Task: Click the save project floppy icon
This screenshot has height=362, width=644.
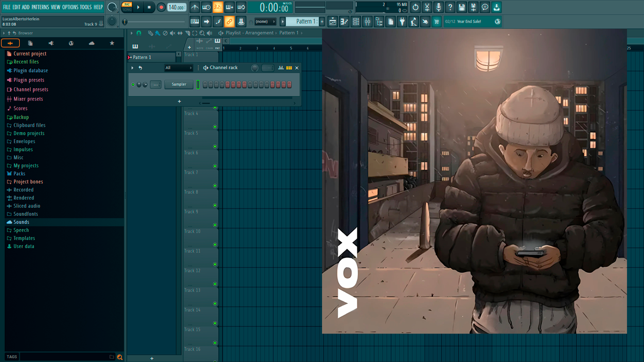Action: pos(462,7)
